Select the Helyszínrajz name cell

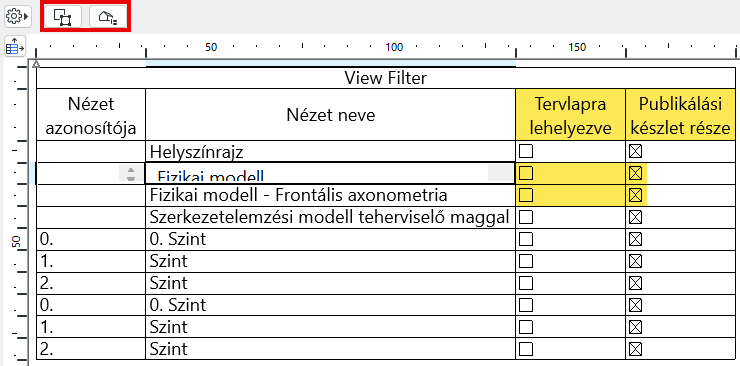330,151
